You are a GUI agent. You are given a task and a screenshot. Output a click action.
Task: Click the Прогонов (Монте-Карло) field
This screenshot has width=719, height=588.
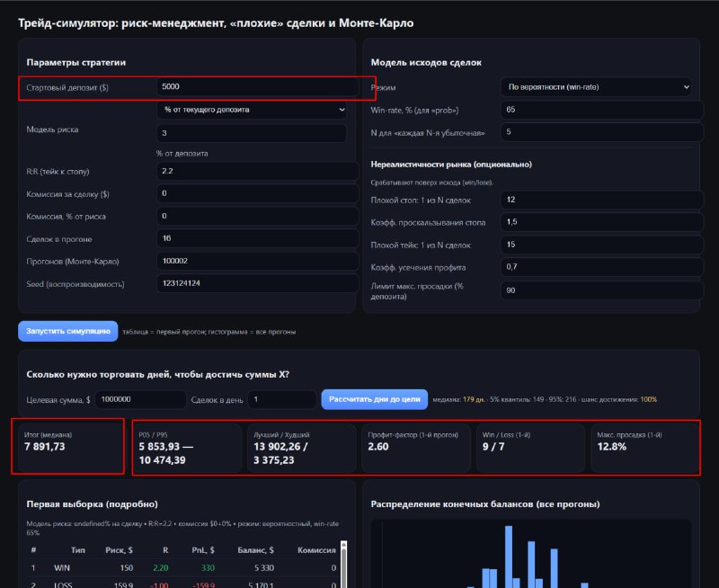[x=257, y=261]
